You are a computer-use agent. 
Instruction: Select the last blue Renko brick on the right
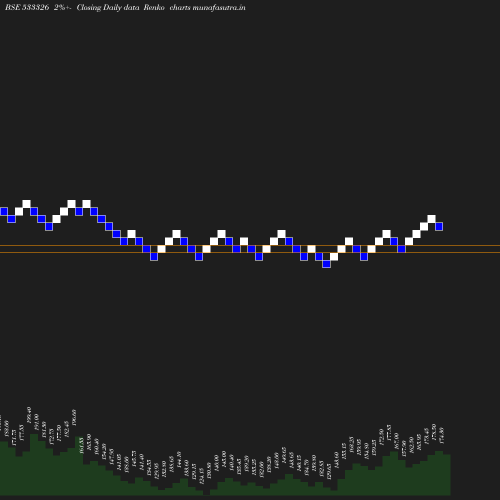(x=439, y=226)
